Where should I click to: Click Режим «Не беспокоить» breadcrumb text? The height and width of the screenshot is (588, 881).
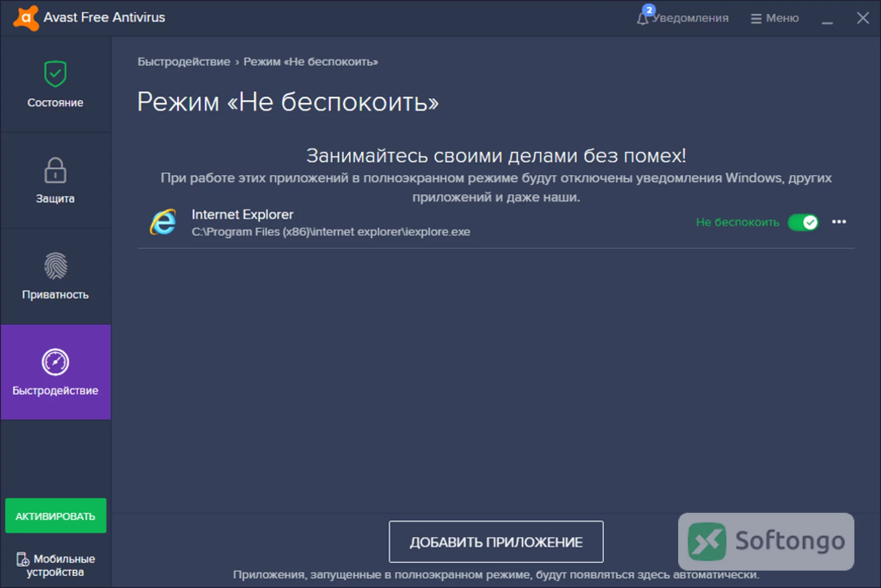[x=311, y=62]
